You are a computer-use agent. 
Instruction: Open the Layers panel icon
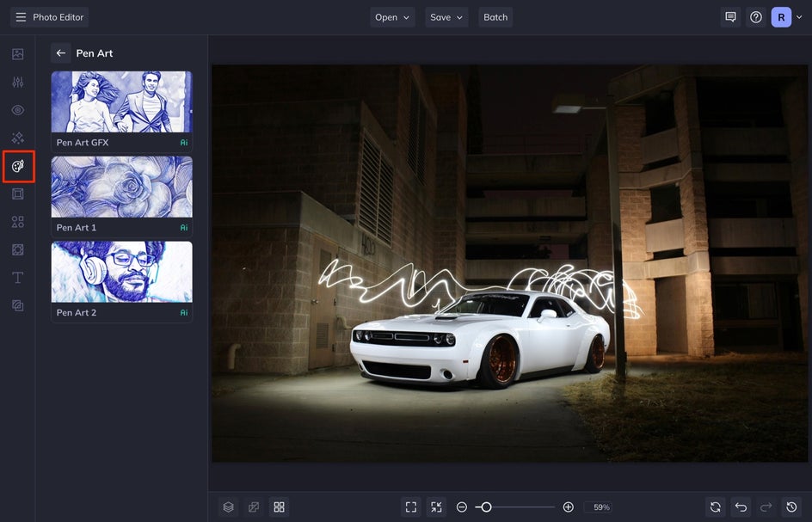[229, 507]
